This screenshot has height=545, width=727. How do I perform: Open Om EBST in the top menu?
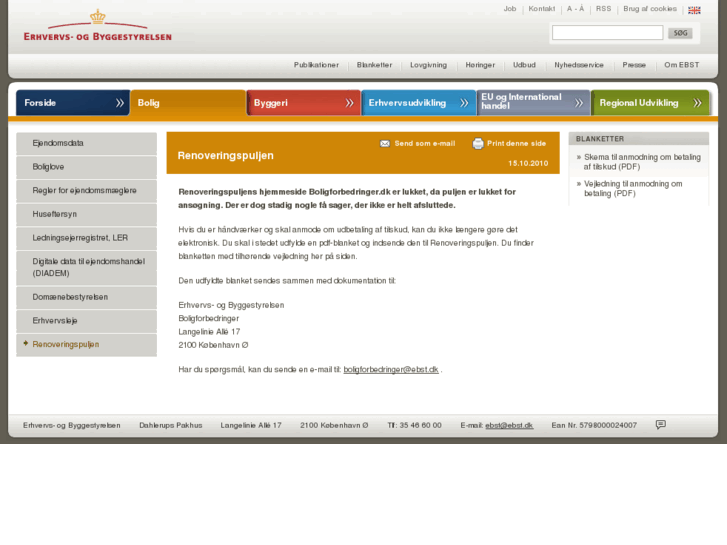coord(682,65)
